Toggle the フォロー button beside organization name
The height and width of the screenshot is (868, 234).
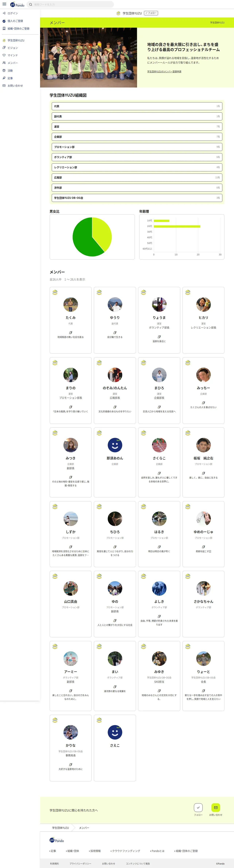[151, 13]
